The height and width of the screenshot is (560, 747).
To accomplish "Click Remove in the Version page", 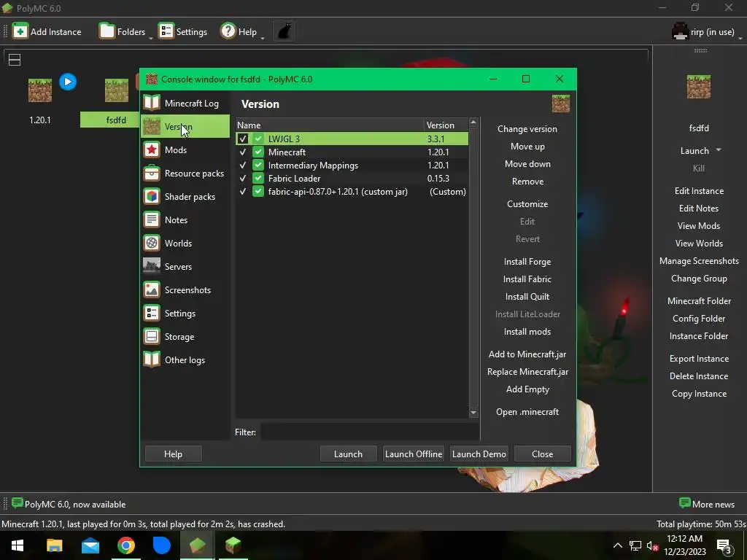I will coord(527,182).
